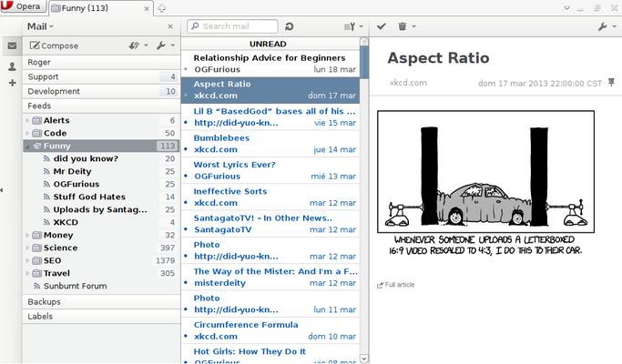
Task: Click the mail panel wrench settings icon
Action: point(160,45)
